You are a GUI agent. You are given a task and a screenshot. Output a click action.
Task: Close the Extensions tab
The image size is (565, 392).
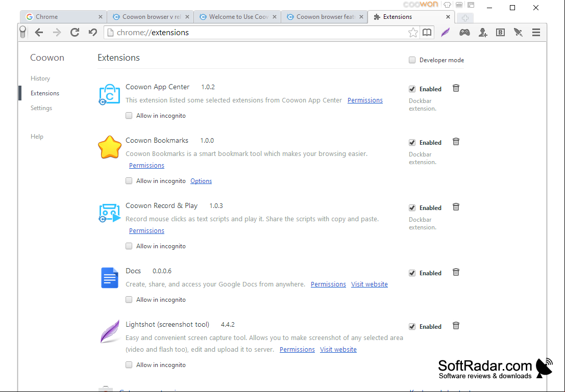(448, 16)
